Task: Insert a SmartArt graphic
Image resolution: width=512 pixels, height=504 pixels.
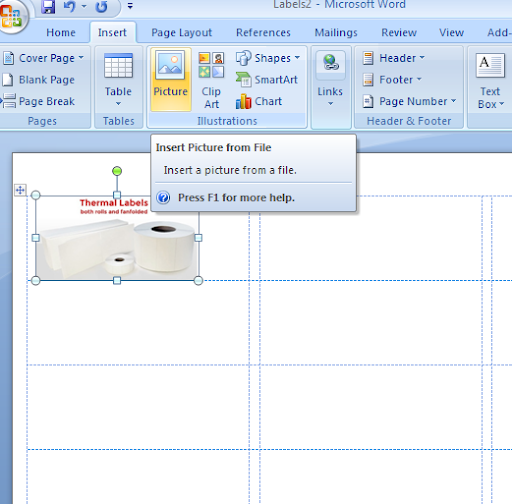Action: (x=267, y=80)
